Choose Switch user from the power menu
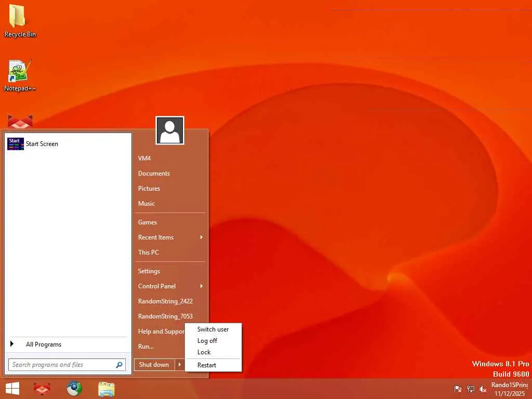 [213, 329]
